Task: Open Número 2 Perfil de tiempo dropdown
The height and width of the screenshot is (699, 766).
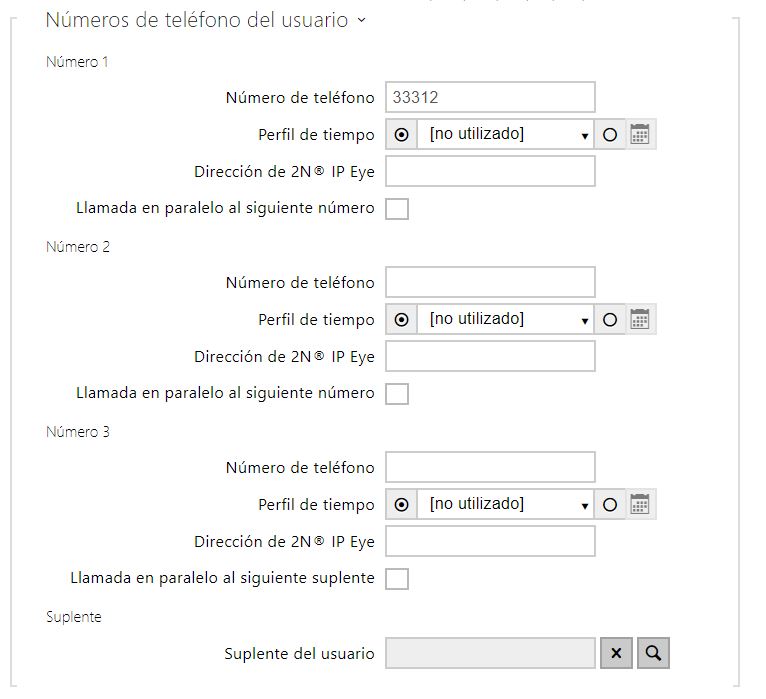Action: [507, 319]
